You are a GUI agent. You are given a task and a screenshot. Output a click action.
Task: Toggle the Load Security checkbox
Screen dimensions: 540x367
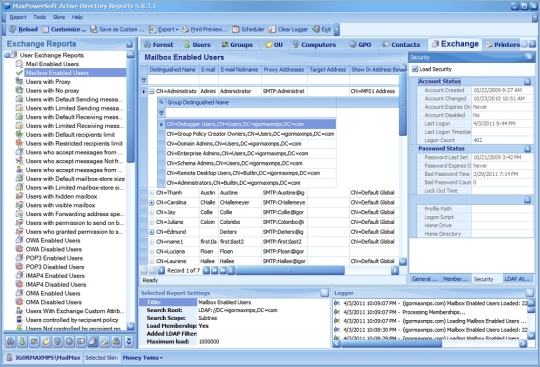[415, 69]
